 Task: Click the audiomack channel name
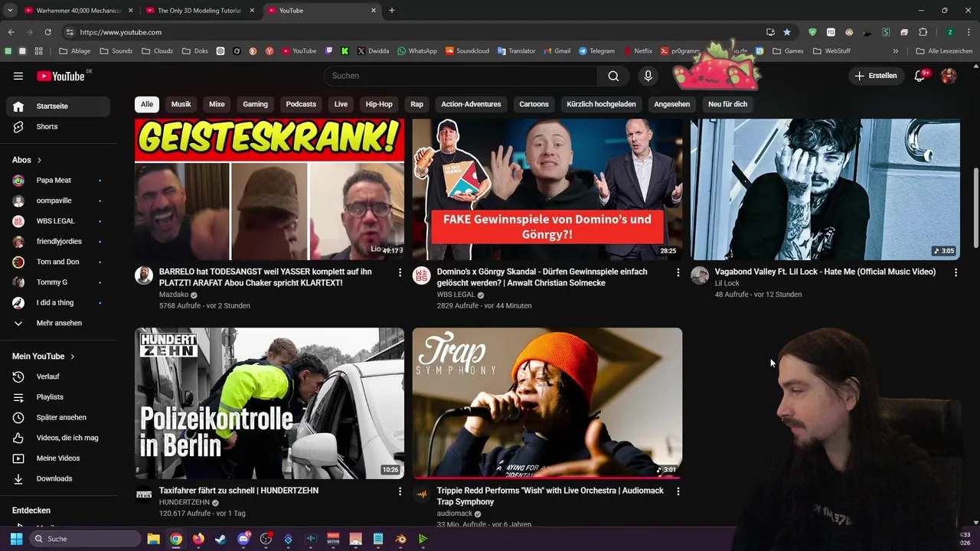point(455,514)
